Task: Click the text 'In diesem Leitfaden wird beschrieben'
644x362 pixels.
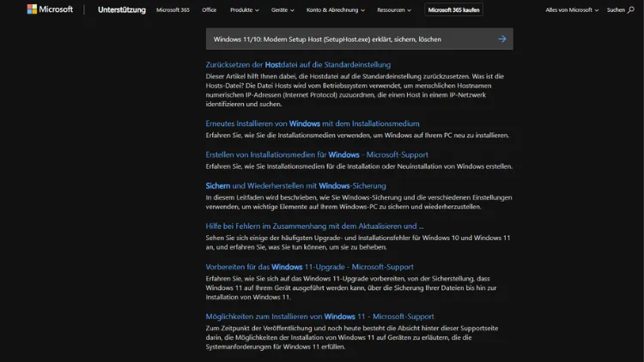Action: 359,202
